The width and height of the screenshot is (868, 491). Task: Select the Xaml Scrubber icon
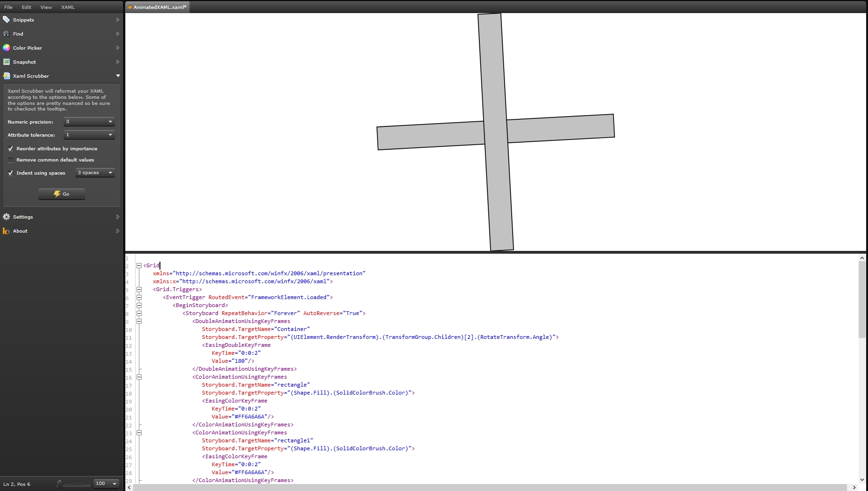click(x=7, y=76)
